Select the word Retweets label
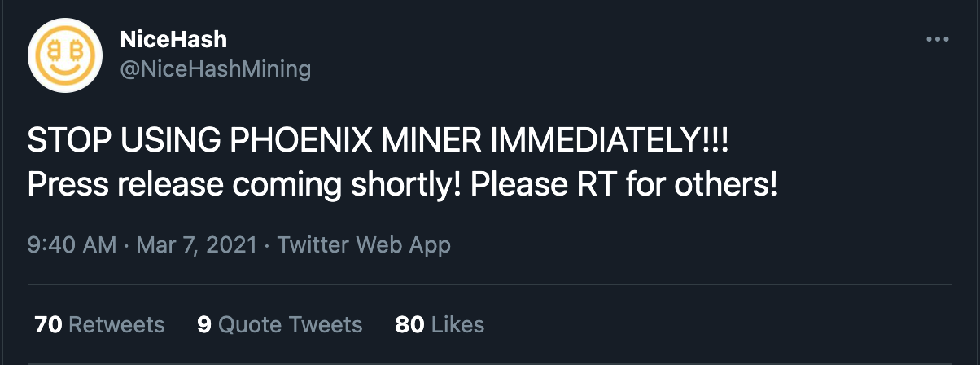 pos(117,324)
